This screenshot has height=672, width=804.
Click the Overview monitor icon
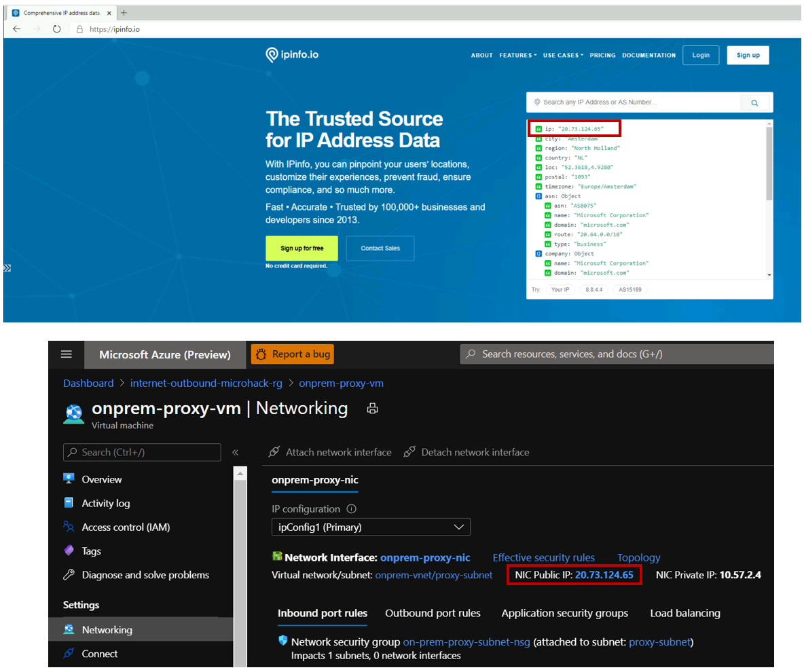(x=69, y=479)
